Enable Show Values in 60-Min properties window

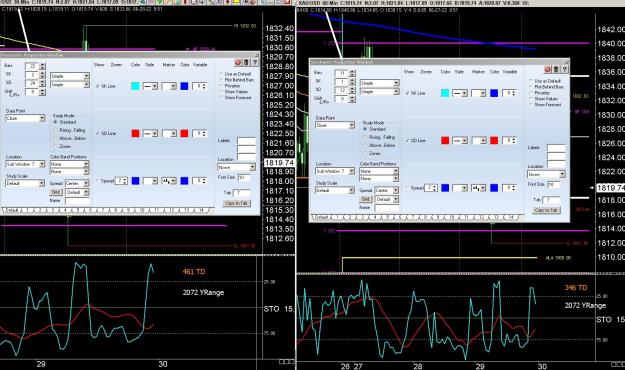click(x=531, y=98)
